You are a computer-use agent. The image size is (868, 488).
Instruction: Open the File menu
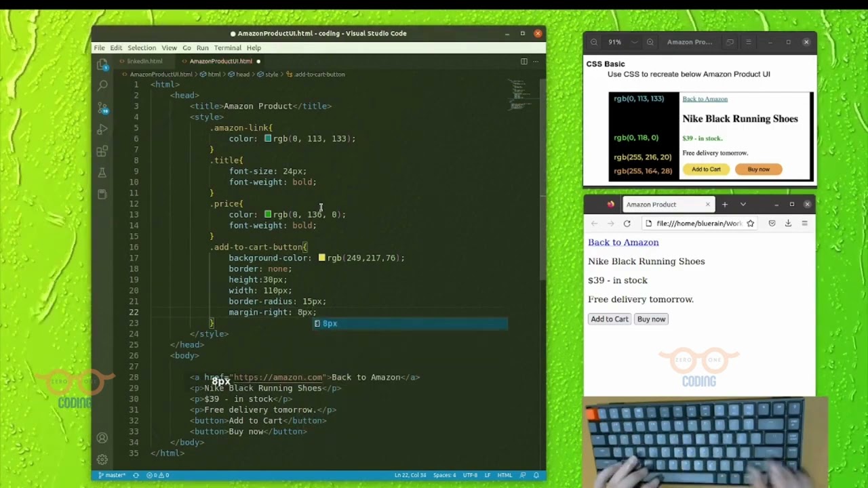click(x=100, y=47)
